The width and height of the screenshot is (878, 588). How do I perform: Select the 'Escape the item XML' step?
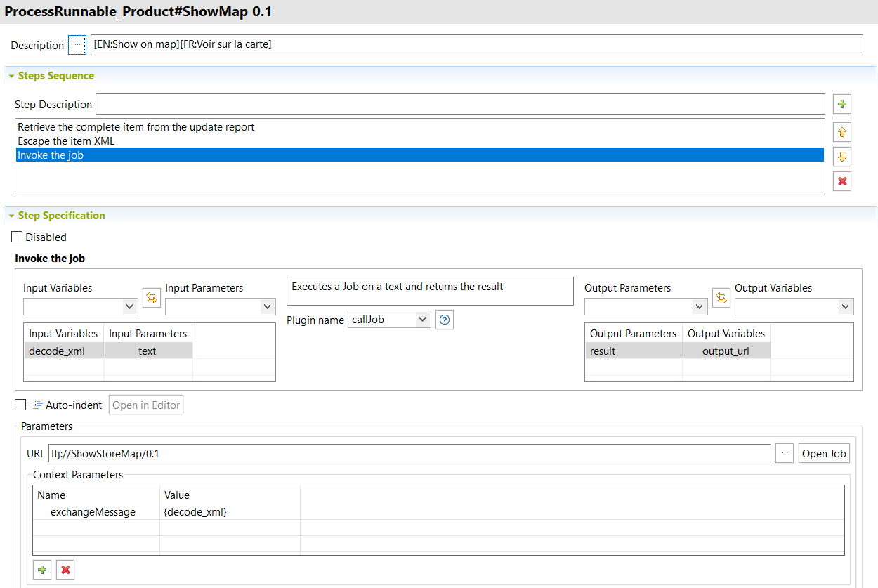66,141
